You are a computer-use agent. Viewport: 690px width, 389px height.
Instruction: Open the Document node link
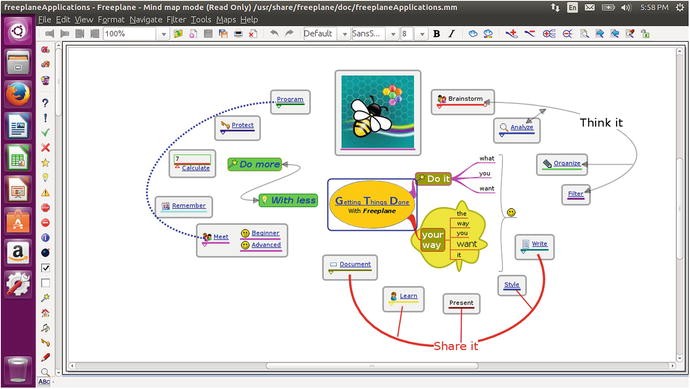coord(355,264)
